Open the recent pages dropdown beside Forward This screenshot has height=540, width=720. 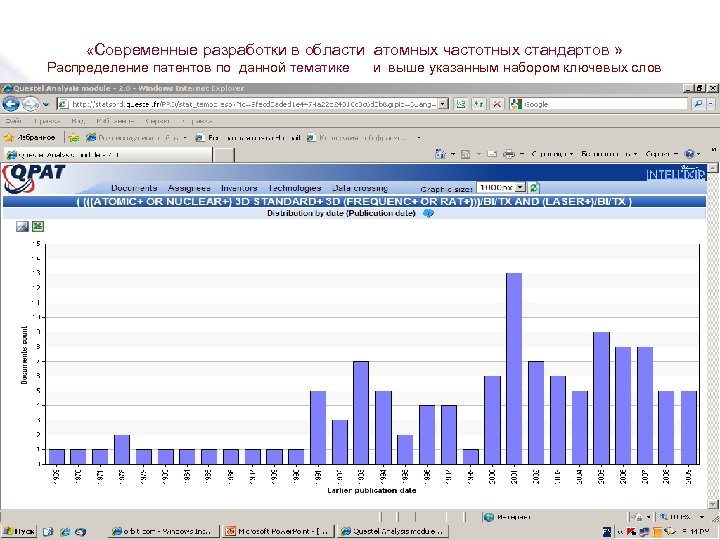(46, 105)
